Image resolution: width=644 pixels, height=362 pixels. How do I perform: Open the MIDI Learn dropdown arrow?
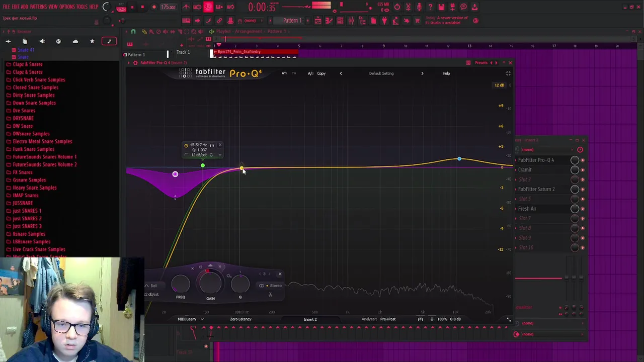(x=202, y=319)
